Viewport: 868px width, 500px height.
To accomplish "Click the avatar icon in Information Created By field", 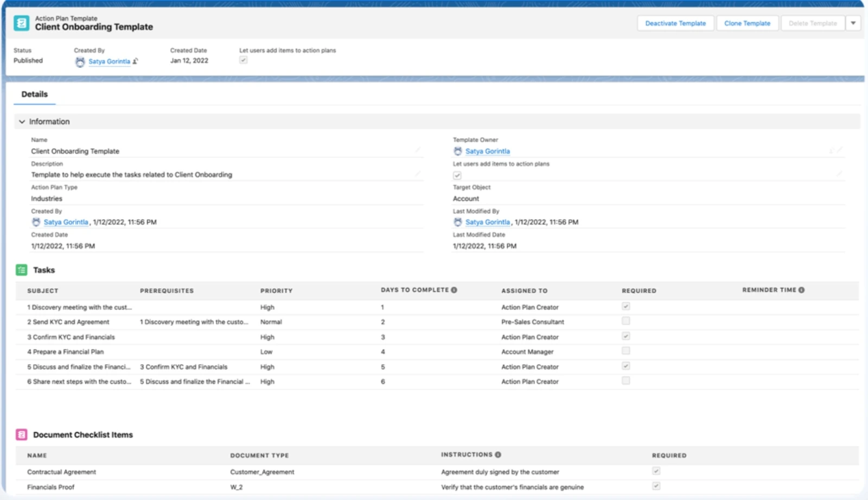I will (36, 222).
